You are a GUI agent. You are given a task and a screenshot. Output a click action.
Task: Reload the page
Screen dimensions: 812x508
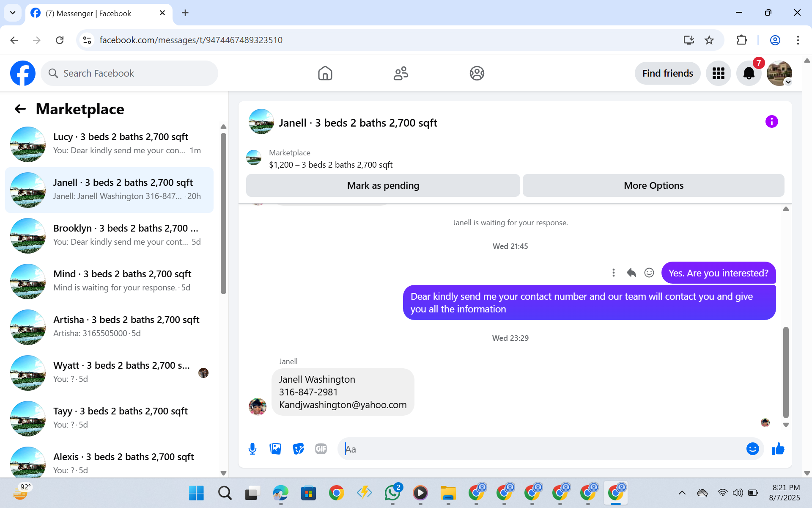[60, 40]
